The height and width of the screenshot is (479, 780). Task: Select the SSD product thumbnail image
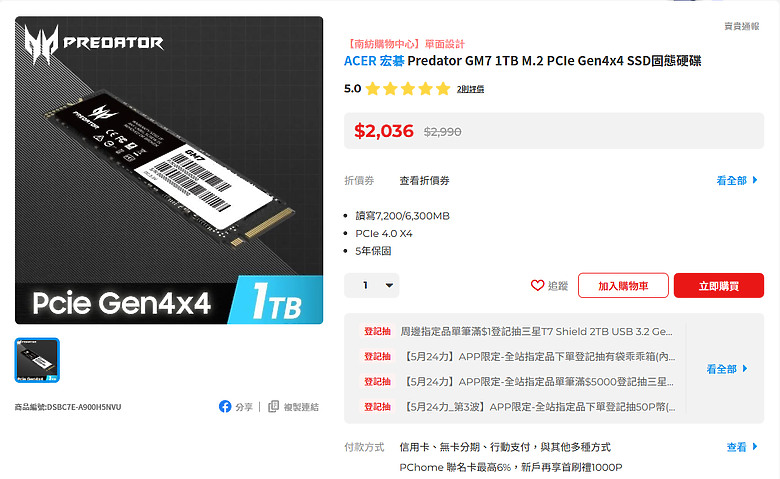click(x=37, y=360)
